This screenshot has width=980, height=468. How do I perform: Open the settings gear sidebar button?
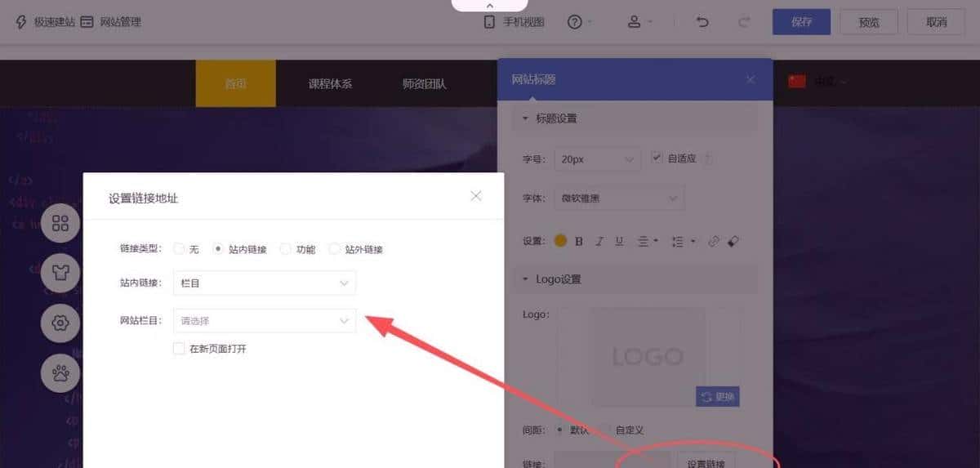pos(60,323)
